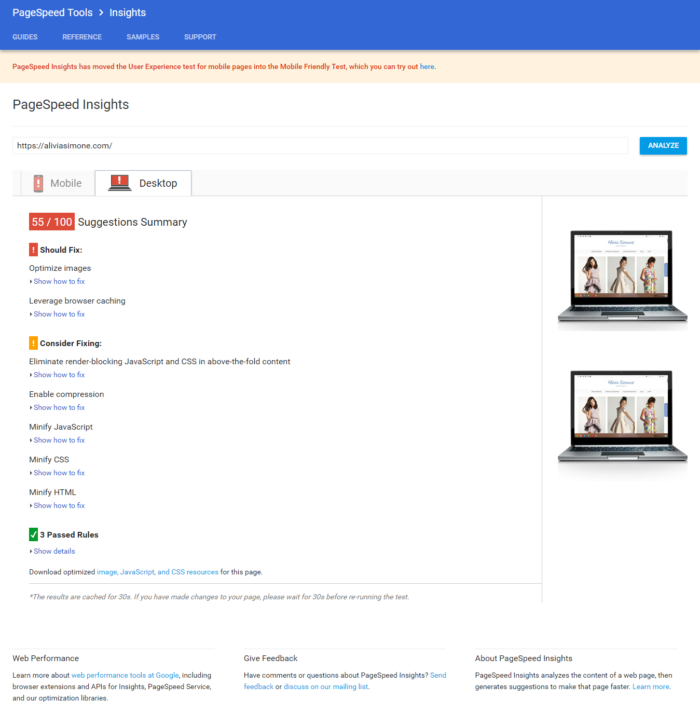Open the REFERENCE menu item

(82, 37)
